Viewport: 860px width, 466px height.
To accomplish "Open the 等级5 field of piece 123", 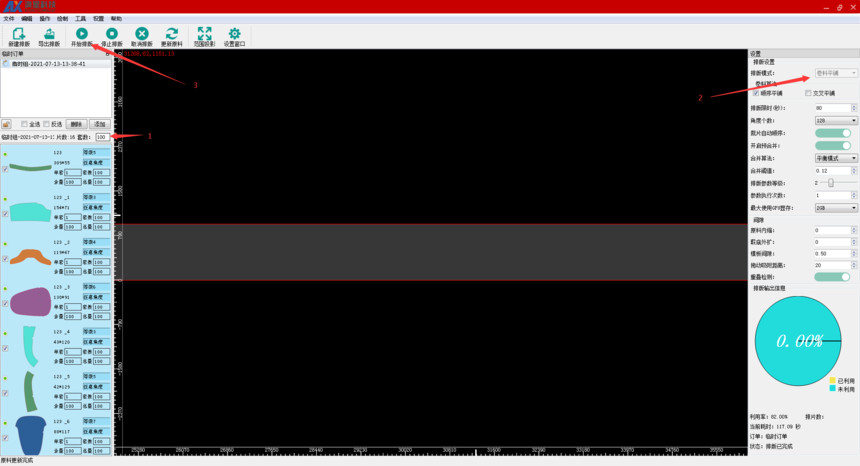I will [x=96, y=152].
